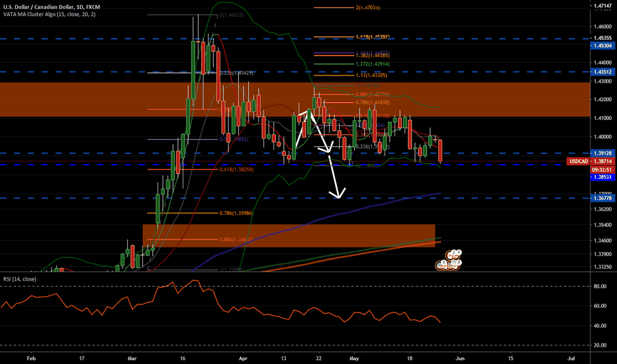617x364 pixels.
Task: Click the 1.47147 top price scale value
Action: pyautogui.click(x=602, y=6)
